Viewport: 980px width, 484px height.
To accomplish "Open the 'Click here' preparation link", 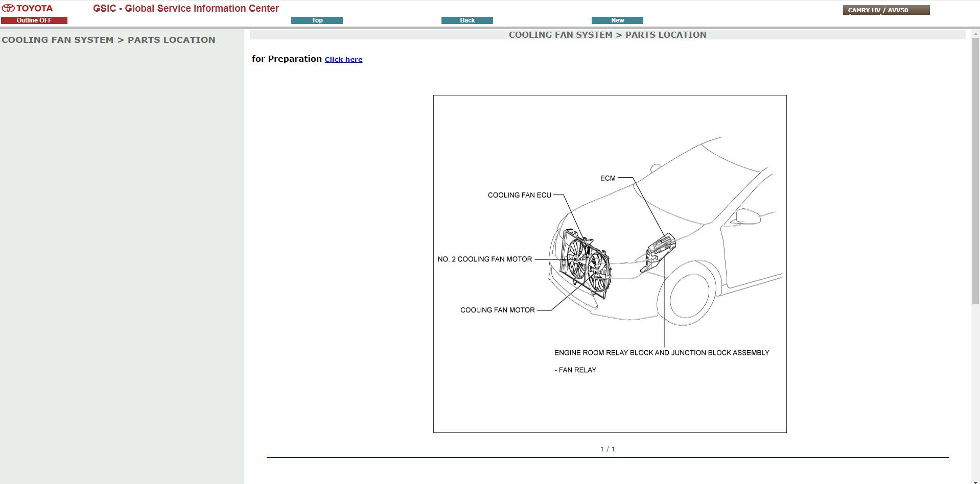I will [343, 59].
